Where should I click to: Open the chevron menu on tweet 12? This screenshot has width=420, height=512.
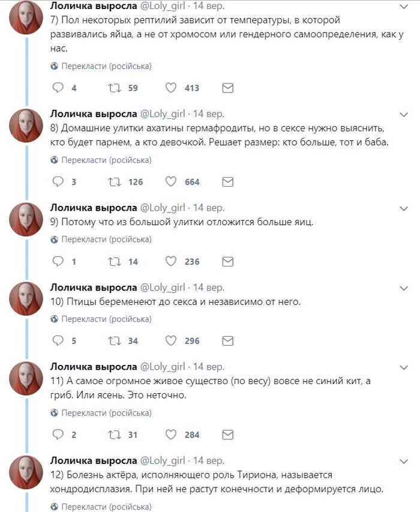pos(404,461)
